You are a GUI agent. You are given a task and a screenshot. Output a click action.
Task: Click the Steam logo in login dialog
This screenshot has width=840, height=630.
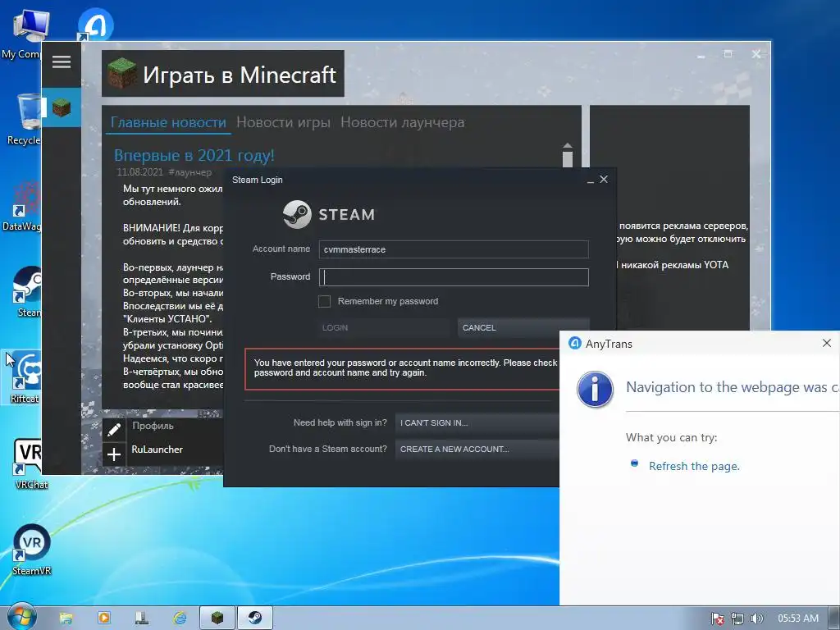[x=297, y=214]
